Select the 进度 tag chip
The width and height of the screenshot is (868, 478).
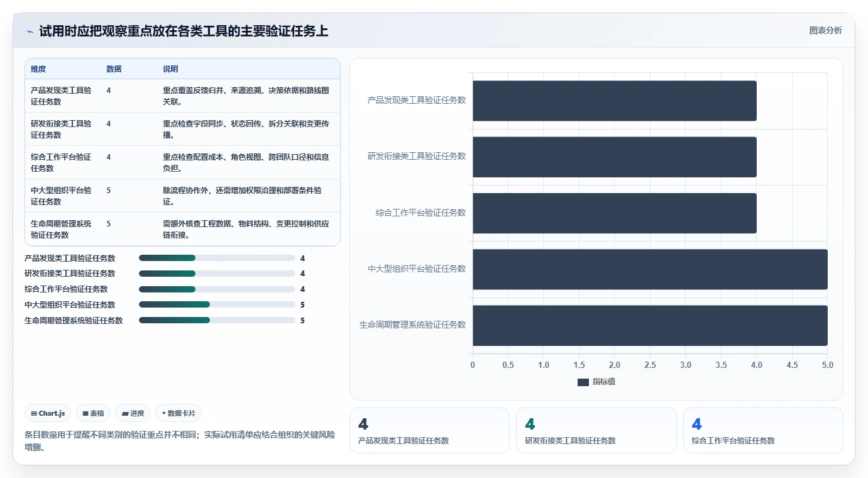[x=133, y=413]
